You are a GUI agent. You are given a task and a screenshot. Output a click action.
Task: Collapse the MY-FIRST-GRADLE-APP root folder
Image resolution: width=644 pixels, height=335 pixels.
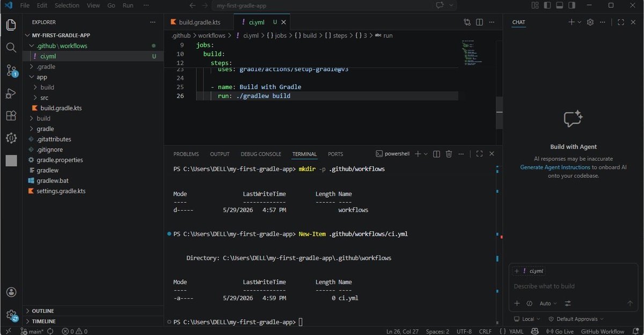coord(93,35)
